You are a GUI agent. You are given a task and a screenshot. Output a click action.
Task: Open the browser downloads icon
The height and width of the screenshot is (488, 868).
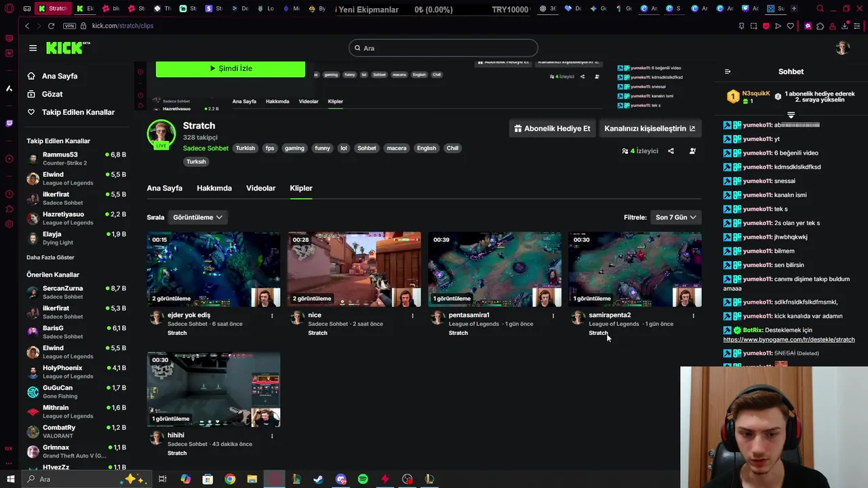(x=845, y=26)
